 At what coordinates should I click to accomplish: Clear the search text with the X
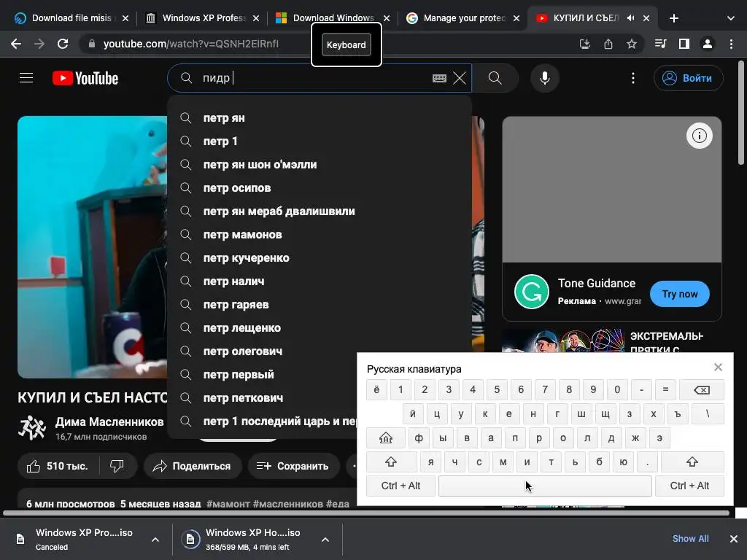pyautogui.click(x=460, y=78)
